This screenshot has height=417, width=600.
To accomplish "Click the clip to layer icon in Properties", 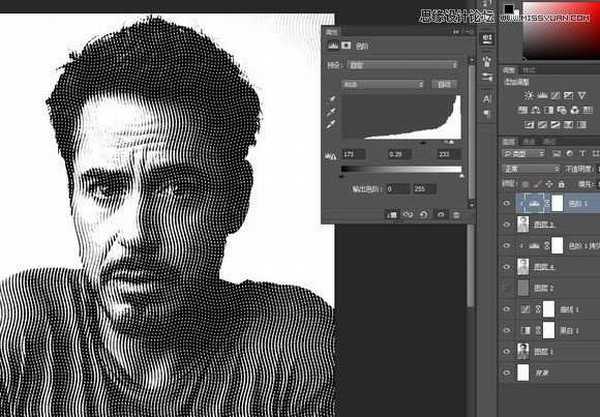I will point(391,214).
